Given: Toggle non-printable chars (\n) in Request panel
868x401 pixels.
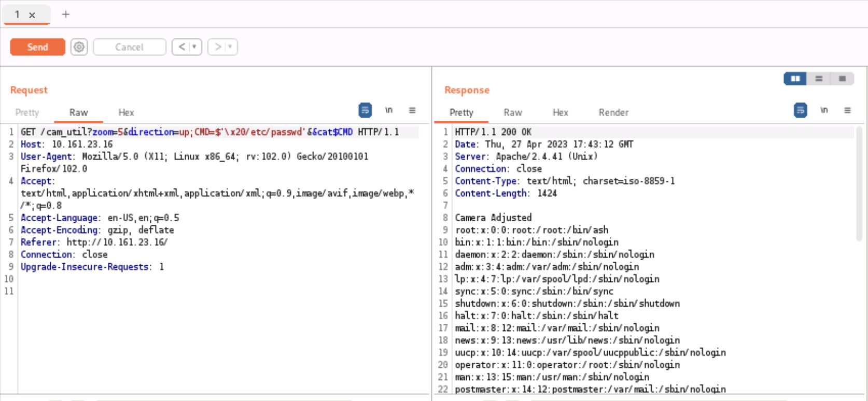Looking at the screenshot, I should pos(389,110).
